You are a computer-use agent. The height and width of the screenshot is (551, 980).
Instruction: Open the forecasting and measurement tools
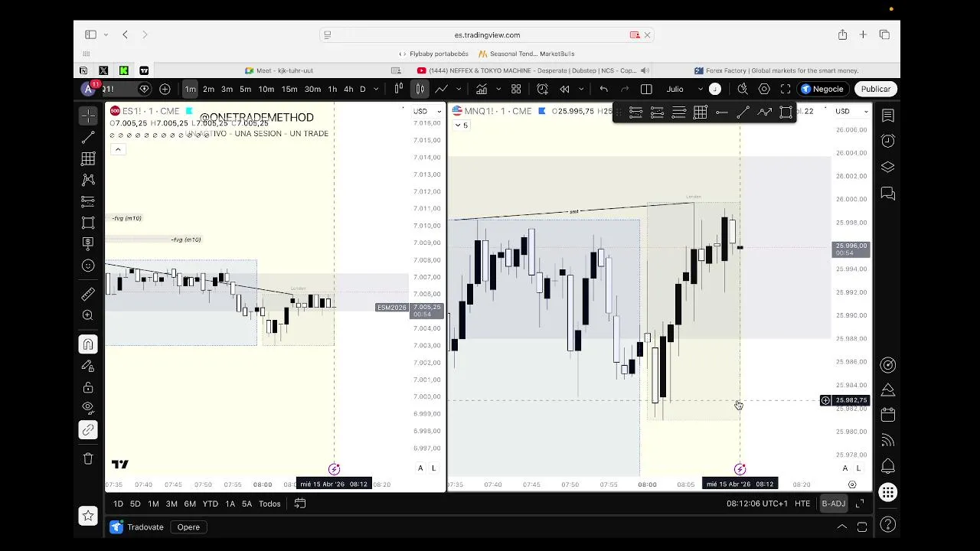(88, 201)
